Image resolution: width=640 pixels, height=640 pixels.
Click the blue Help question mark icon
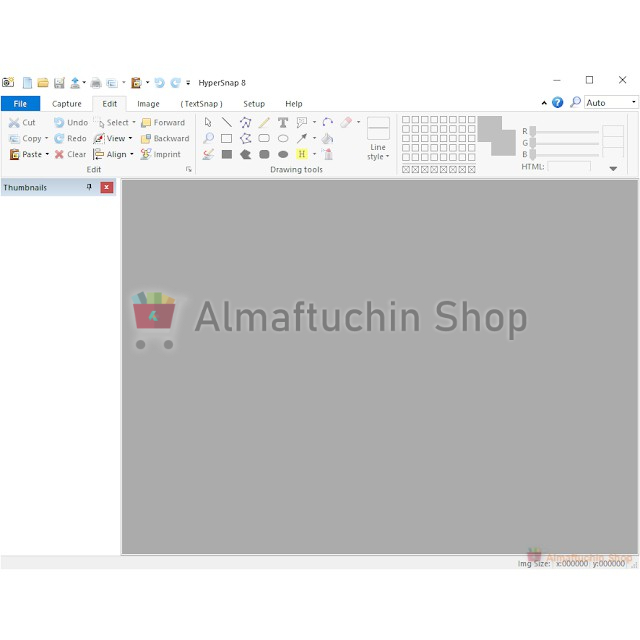[558, 102]
